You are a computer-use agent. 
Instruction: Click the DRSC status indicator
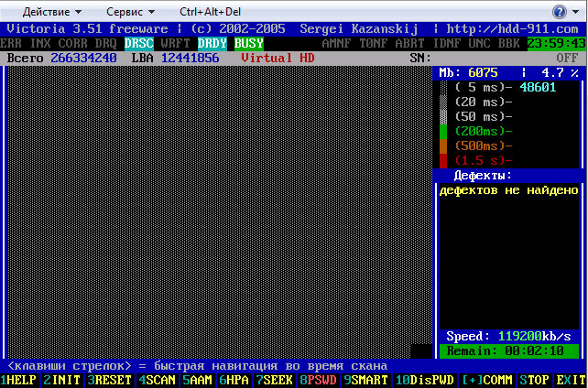click(139, 44)
